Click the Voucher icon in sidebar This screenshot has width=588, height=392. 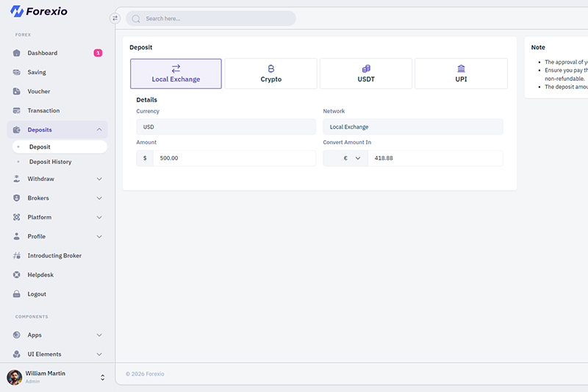[x=17, y=91]
